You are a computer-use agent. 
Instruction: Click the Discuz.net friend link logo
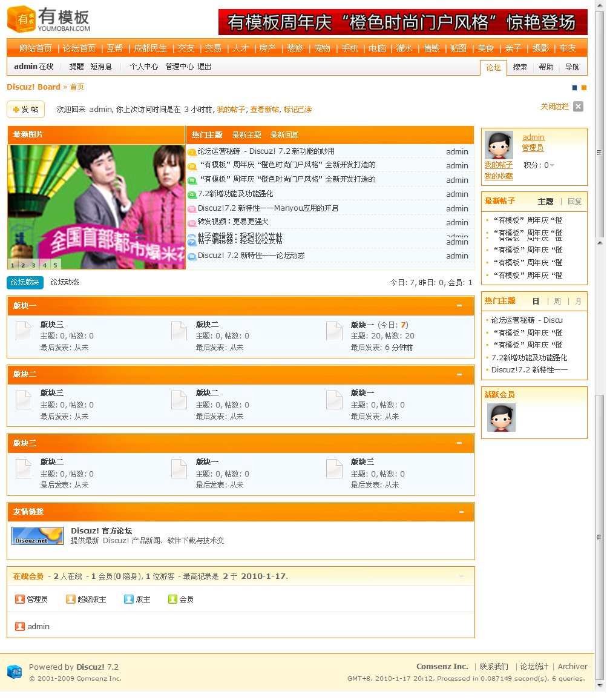click(38, 536)
